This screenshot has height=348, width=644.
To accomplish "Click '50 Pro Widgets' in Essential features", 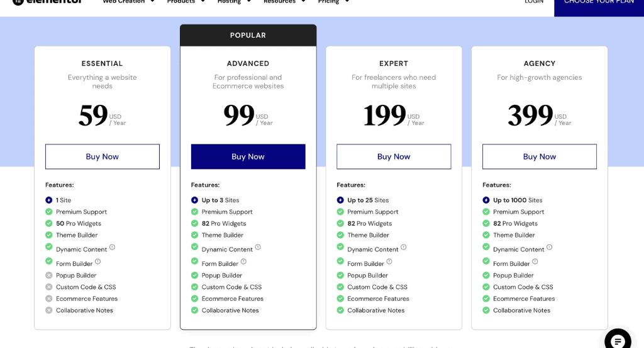I will point(79,223).
